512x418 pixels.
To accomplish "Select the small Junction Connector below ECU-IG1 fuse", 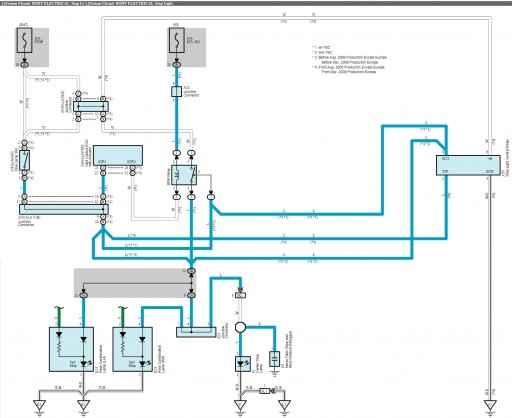I will click(x=176, y=92).
